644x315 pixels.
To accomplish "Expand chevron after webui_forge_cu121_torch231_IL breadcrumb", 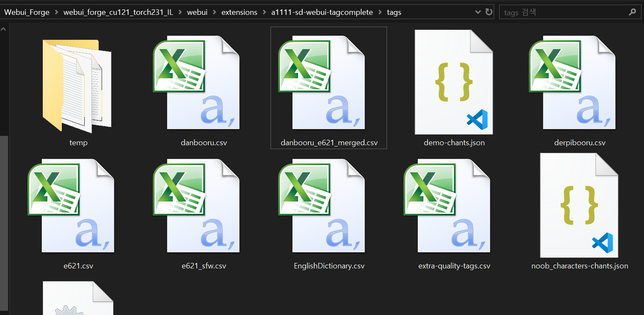I will point(180,12).
